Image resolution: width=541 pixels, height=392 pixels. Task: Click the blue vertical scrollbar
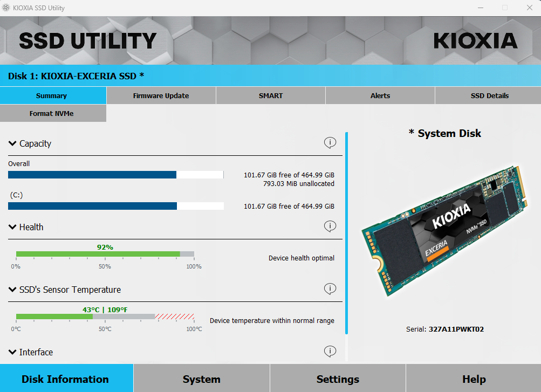pyautogui.click(x=346, y=233)
